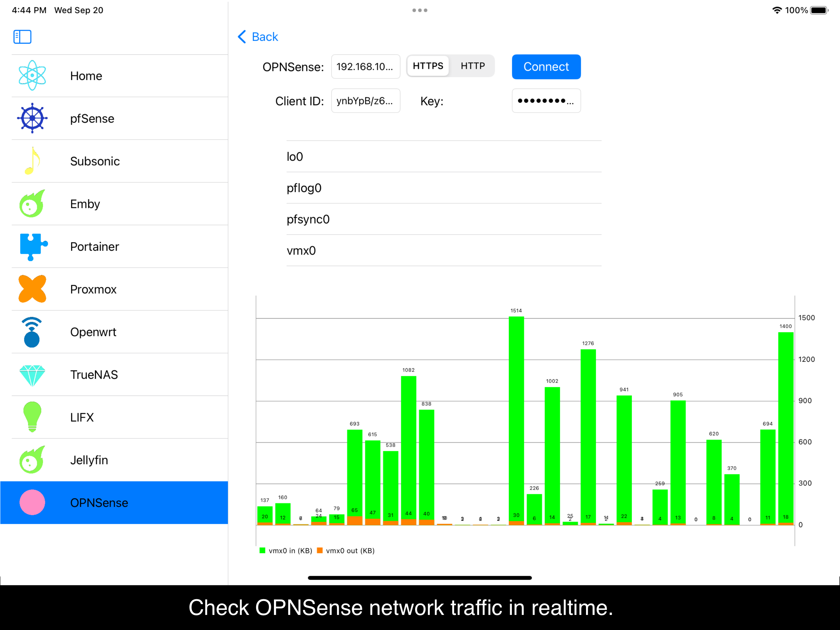This screenshot has width=840, height=630.
Task: Select Subsonic in the sidebar
Action: (x=120, y=161)
